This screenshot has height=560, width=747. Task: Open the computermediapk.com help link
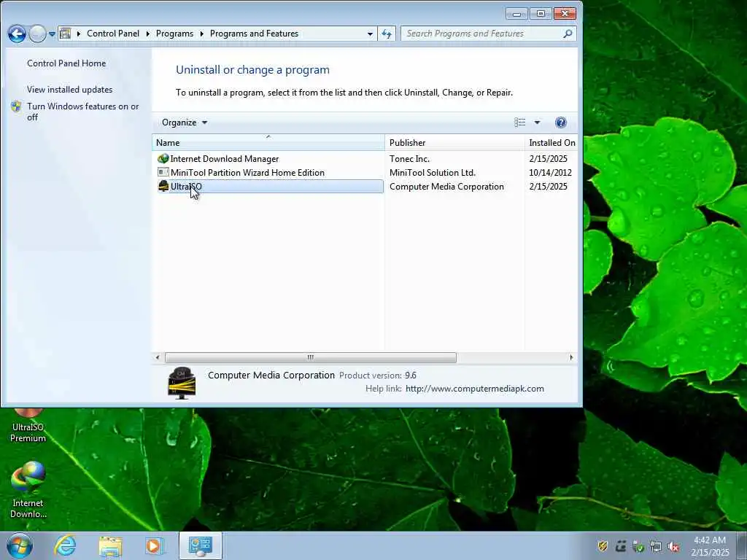[474, 389]
